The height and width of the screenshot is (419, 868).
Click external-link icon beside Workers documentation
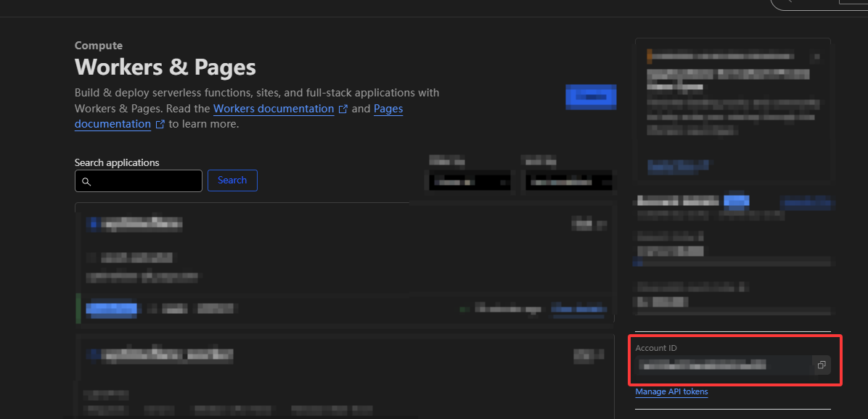tap(343, 109)
